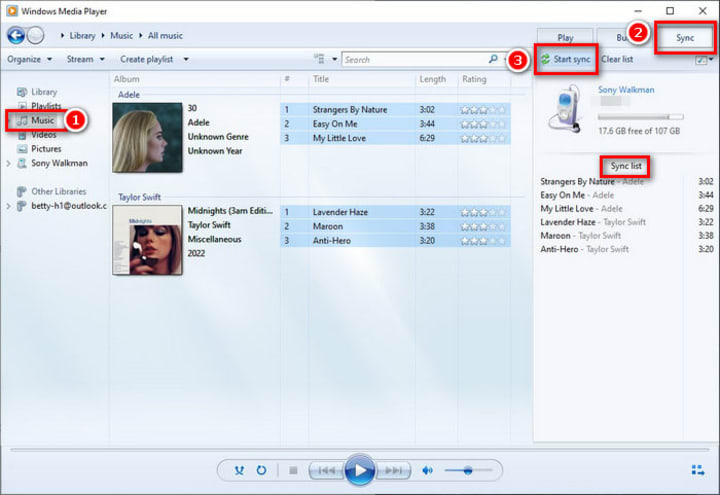The image size is (720, 495).
Task: Open sync options checklist icon
Action: (701, 60)
